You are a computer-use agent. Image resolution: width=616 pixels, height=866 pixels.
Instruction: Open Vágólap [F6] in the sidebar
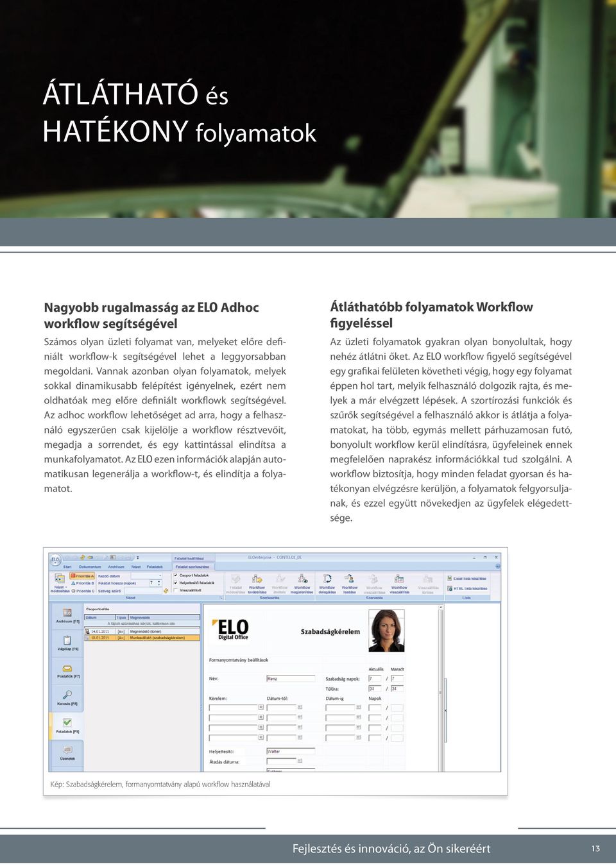pyautogui.click(x=67, y=643)
